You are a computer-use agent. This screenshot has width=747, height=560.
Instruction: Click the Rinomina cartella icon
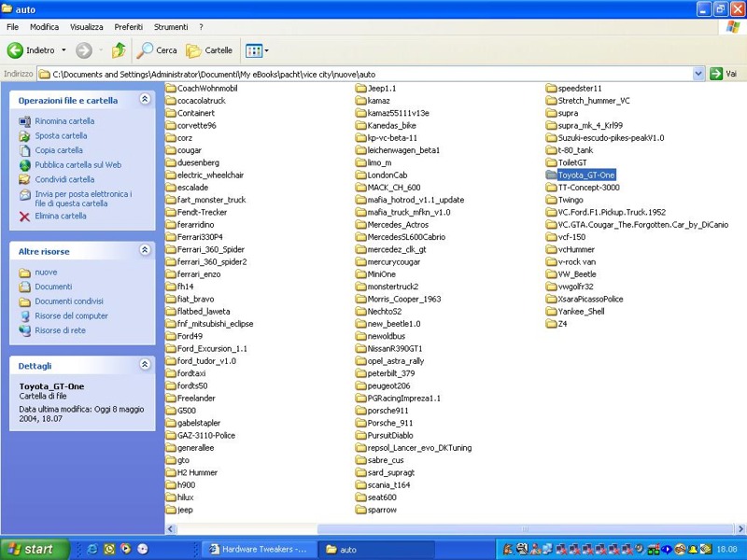[24, 121]
